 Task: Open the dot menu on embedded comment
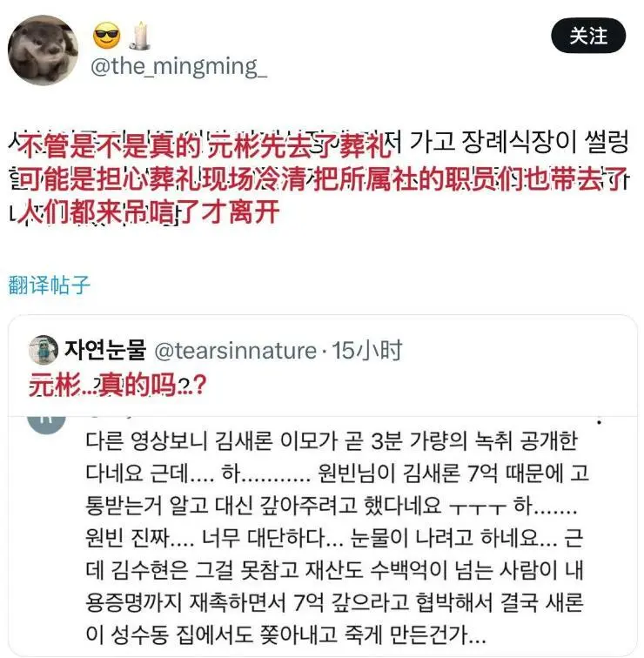(600, 422)
